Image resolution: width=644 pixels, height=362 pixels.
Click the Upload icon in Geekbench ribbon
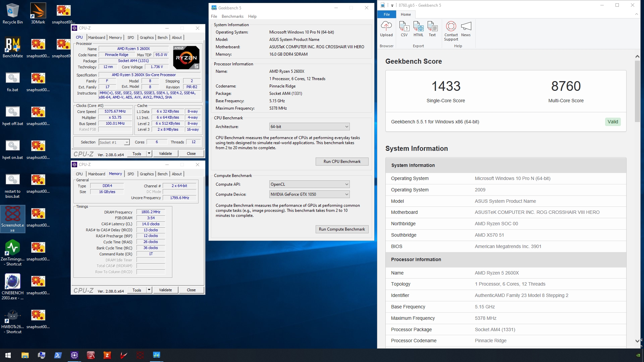(386, 29)
